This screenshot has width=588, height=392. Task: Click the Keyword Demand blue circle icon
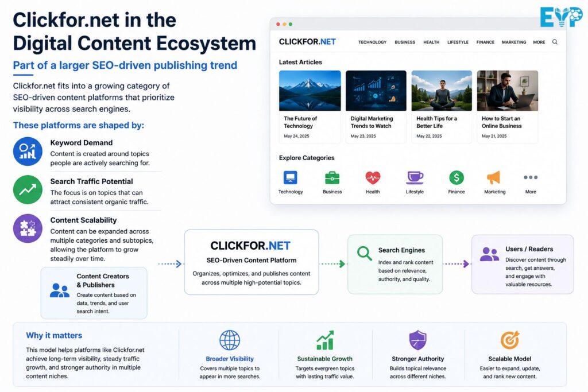[28, 152]
